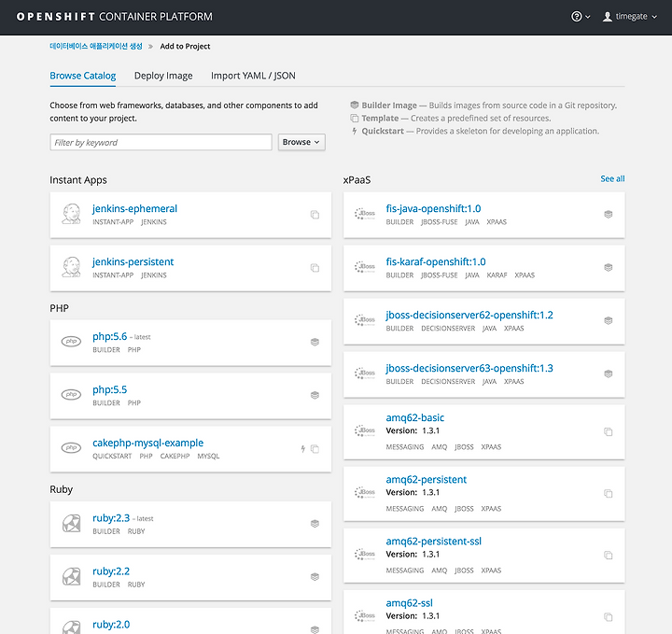Image resolution: width=672 pixels, height=634 pixels.
Task: Focus the Filter by keyword field
Action: [x=161, y=142]
